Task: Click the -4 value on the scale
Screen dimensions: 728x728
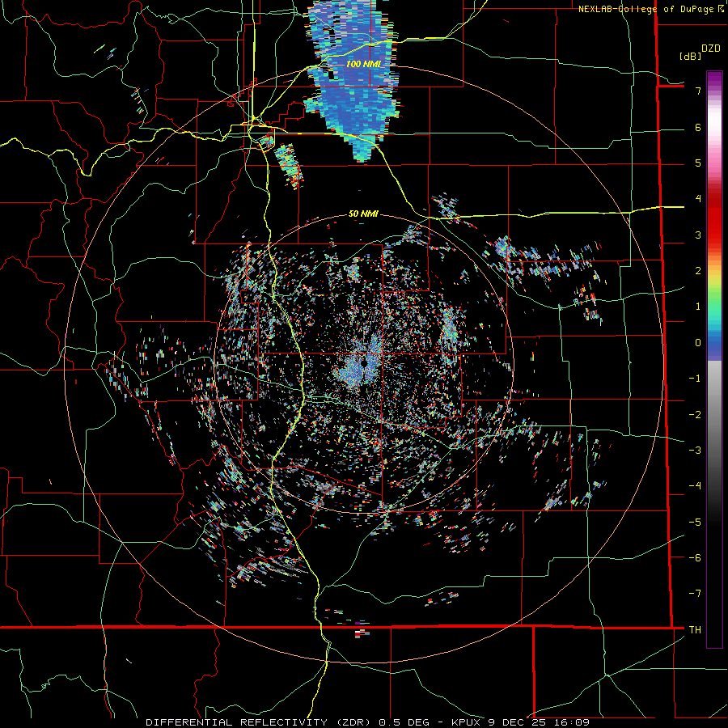Action: click(695, 486)
